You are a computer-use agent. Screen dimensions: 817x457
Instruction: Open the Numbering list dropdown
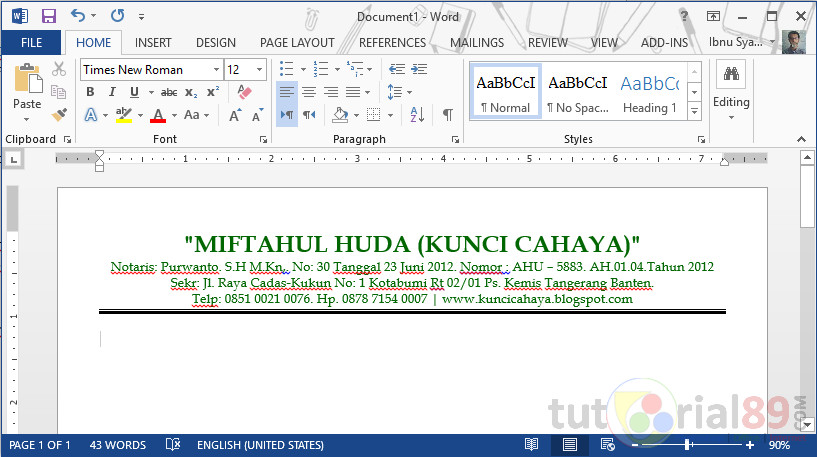click(337, 69)
